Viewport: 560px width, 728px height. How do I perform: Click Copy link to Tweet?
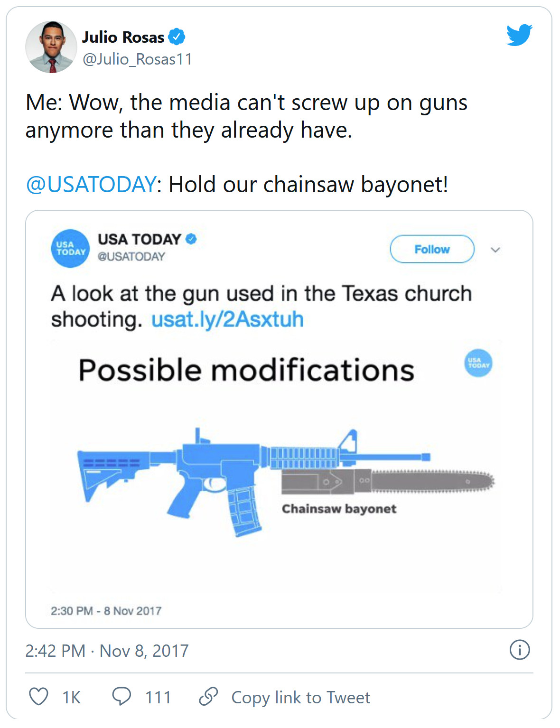click(300, 698)
